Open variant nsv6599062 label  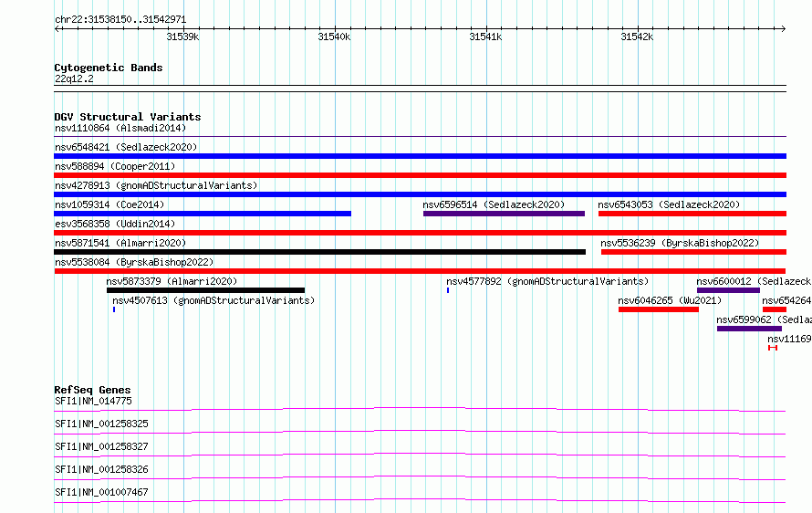(x=764, y=319)
